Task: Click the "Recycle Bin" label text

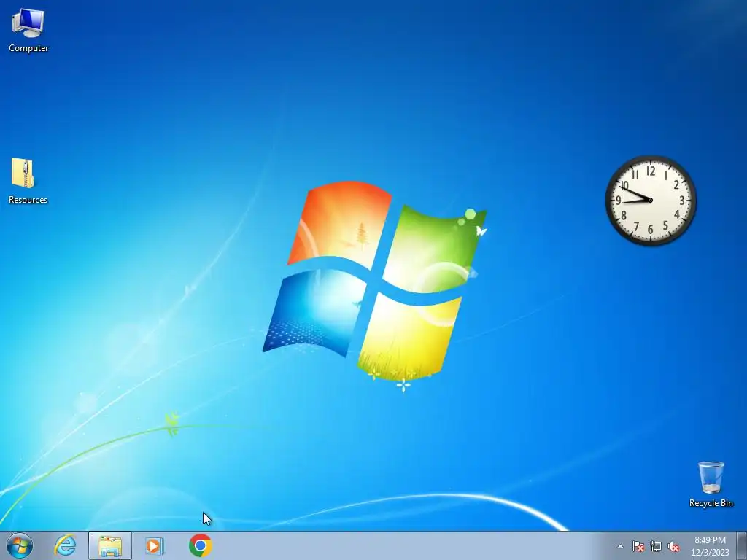Action: coord(711,503)
